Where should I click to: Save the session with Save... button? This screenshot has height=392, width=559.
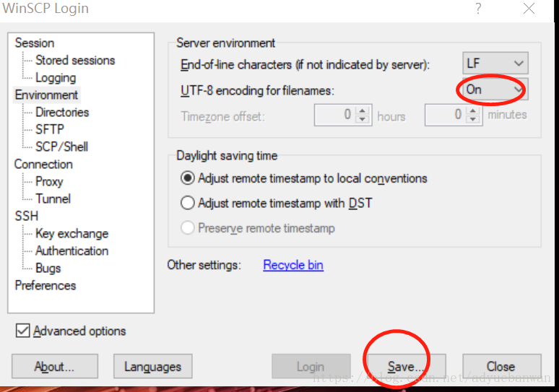pos(407,366)
